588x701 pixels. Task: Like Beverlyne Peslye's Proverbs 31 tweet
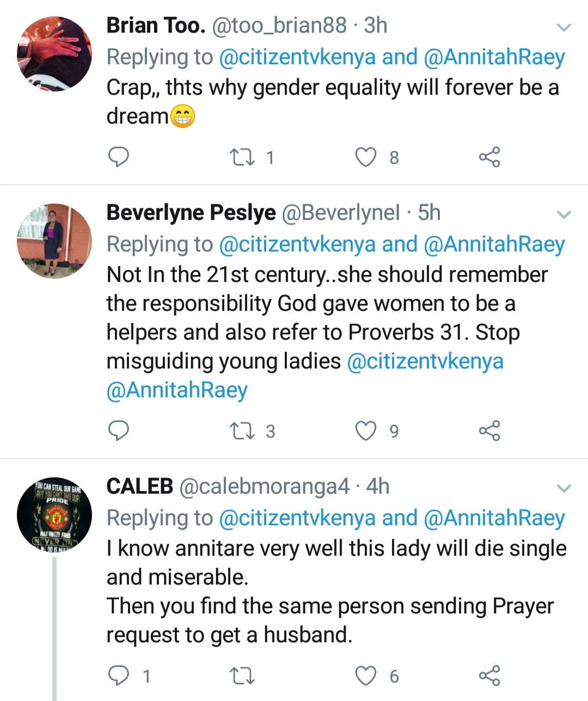[365, 431]
